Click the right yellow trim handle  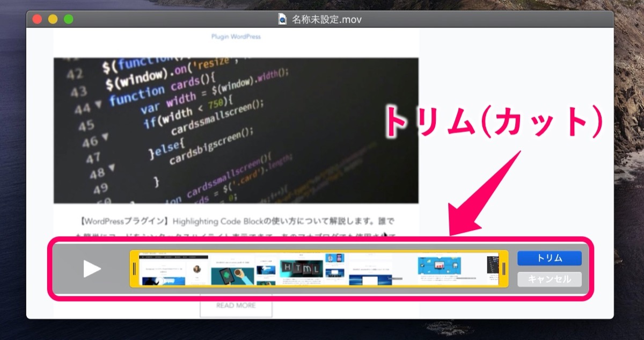tap(504, 269)
